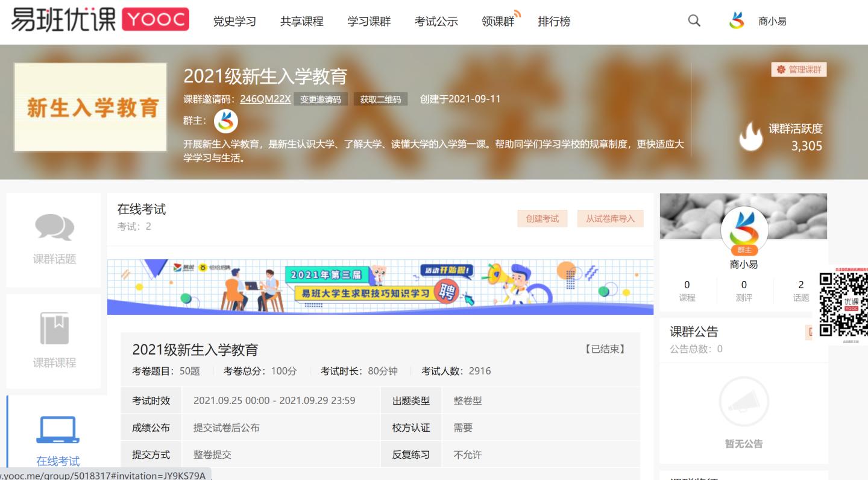
Task: Select 在线考试 laptop icon
Action: (58, 430)
